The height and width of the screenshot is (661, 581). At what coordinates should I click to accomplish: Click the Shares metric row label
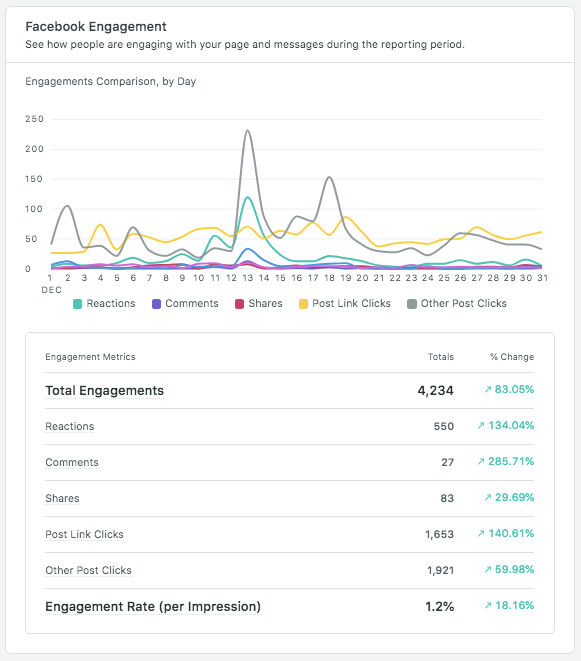coord(62,498)
